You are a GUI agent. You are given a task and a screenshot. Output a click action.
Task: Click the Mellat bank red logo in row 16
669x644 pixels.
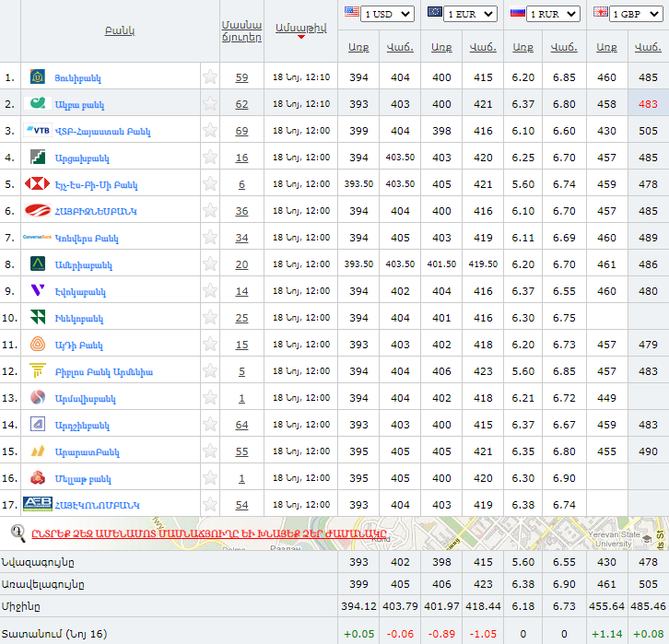38,477
